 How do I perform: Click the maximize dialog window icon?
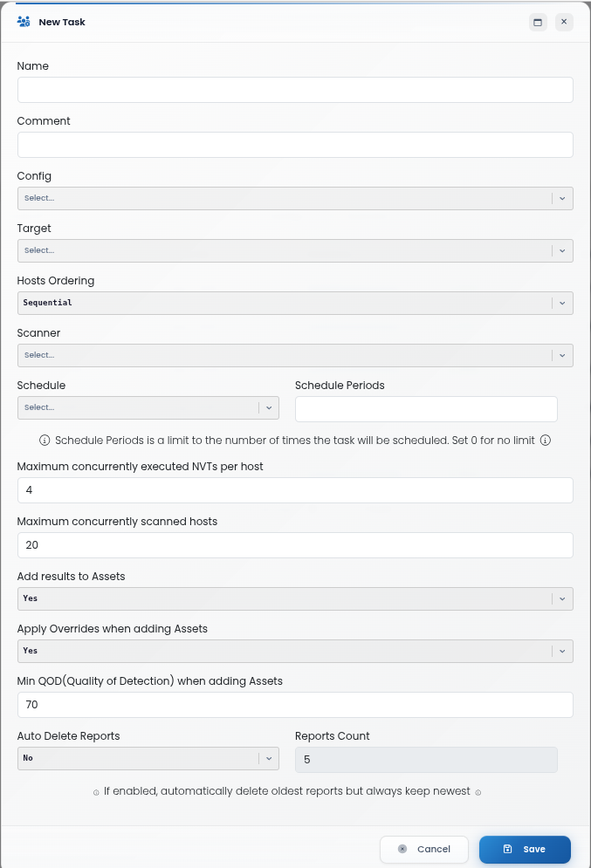(x=538, y=22)
